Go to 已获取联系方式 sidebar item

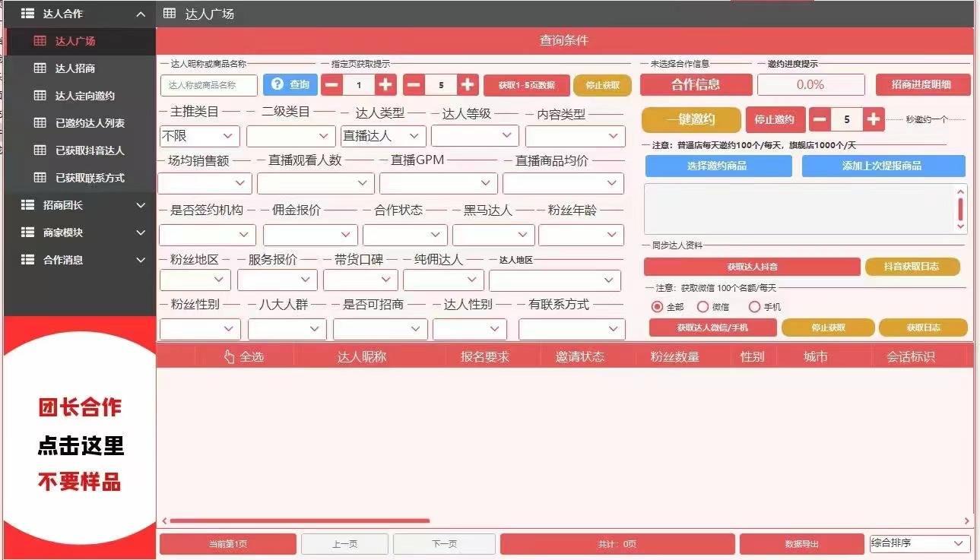coord(90,178)
